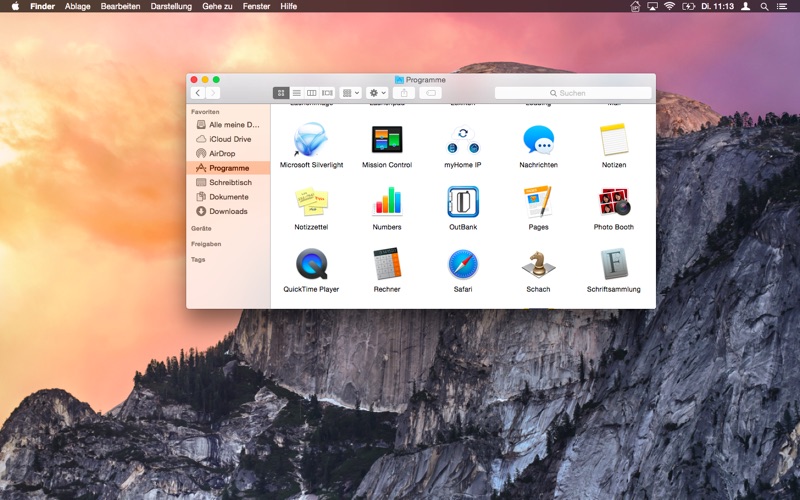
Task: Click the edit tags toolbar button
Action: [431, 93]
